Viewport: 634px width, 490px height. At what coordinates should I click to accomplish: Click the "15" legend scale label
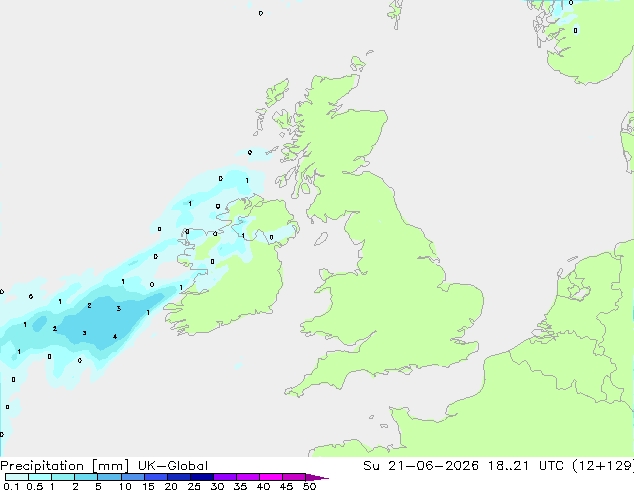[148, 486]
